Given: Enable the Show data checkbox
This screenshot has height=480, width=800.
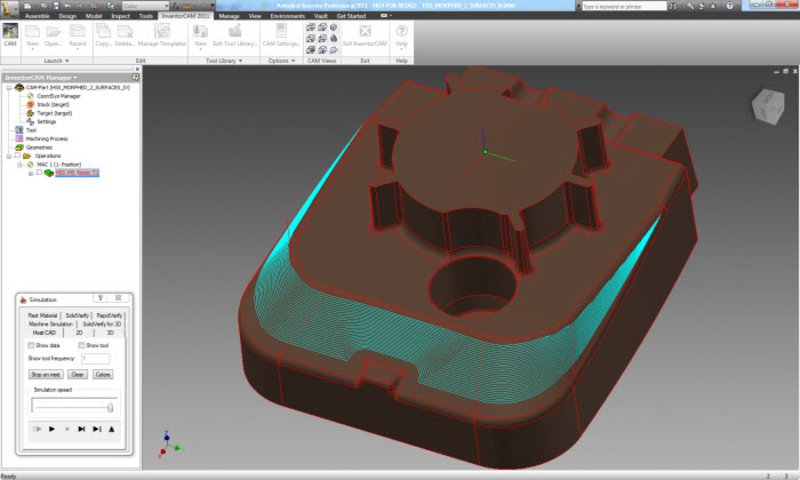Looking at the screenshot, I should click(x=30, y=345).
